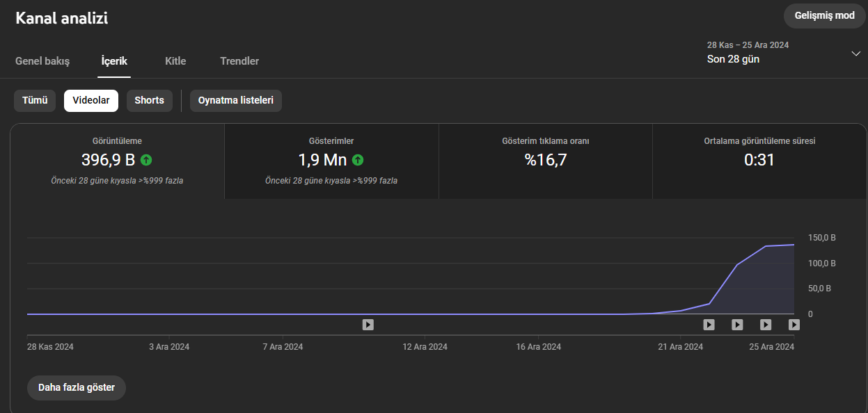Click the 150,0 B axis label
The height and width of the screenshot is (413, 868).
click(821, 238)
